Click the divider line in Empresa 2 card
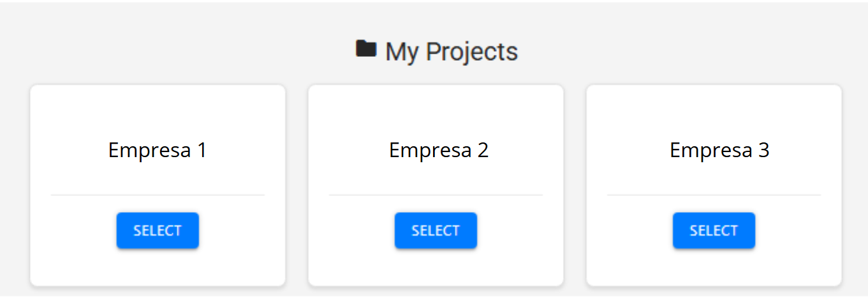Image resolution: width=868 pixels, height=297 pixels. pos(436,195)
